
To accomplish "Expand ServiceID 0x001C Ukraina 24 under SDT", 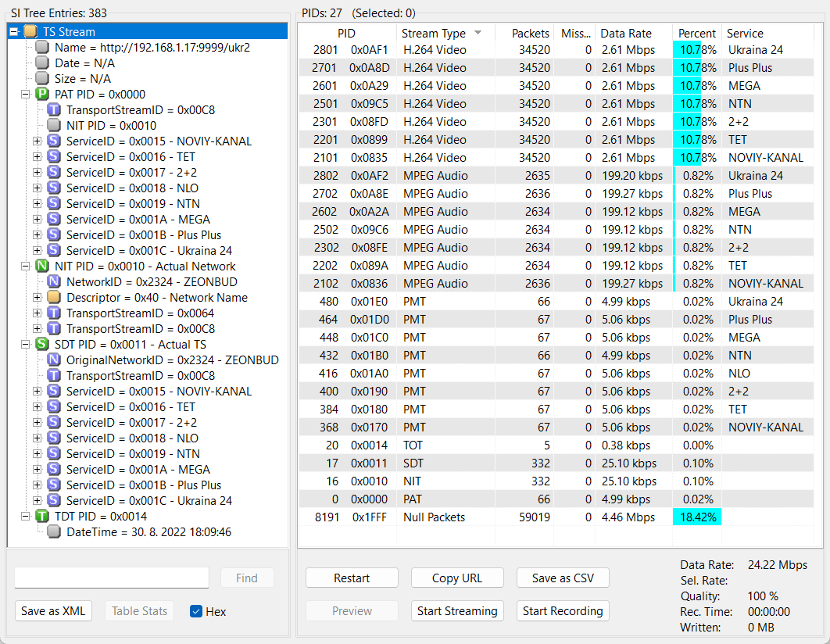I will [37, 501].
